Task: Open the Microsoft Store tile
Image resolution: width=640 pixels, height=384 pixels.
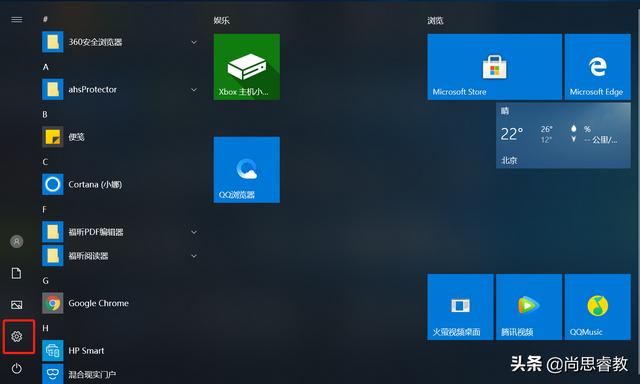Action: [495, 67]
